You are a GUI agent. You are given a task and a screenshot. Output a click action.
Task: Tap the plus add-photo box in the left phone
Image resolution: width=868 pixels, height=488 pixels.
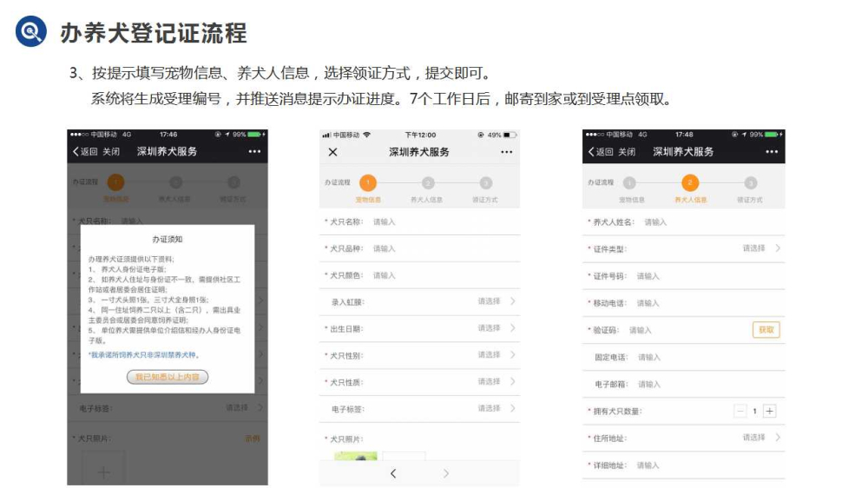click(104, 472)
